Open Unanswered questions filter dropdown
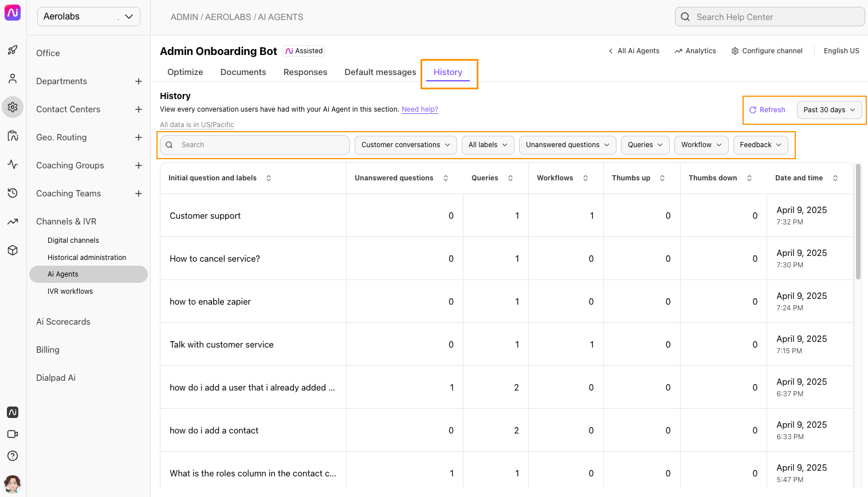The image size is (868, 497). tap(568, 145)
